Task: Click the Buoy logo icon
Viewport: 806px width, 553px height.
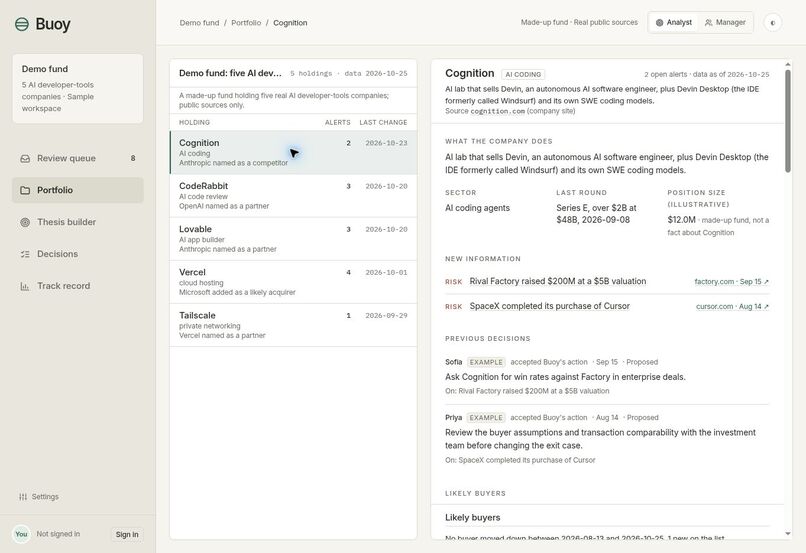Action: (x=22, y=24)
